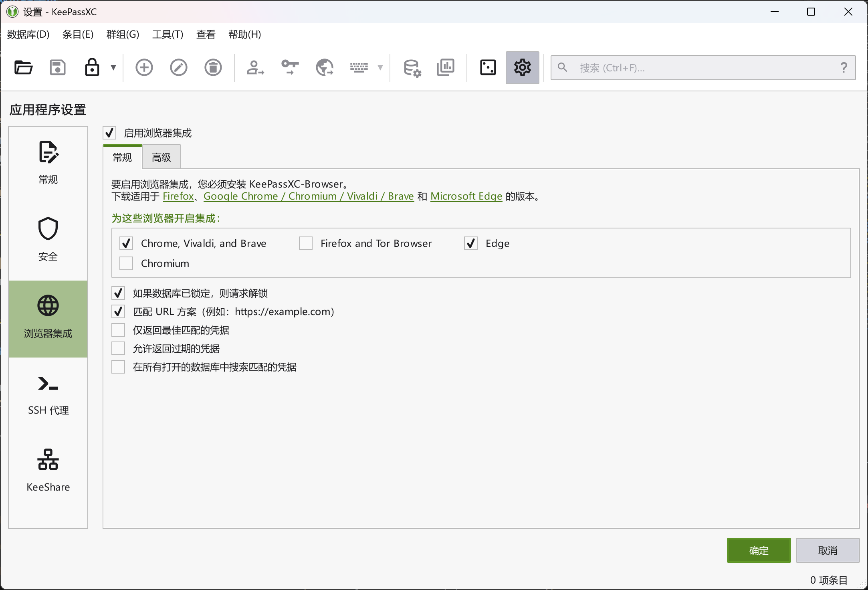Viewport: 868px width, 590px height.
Task: Click the 取消 button
Action: [x=828, y=550]
